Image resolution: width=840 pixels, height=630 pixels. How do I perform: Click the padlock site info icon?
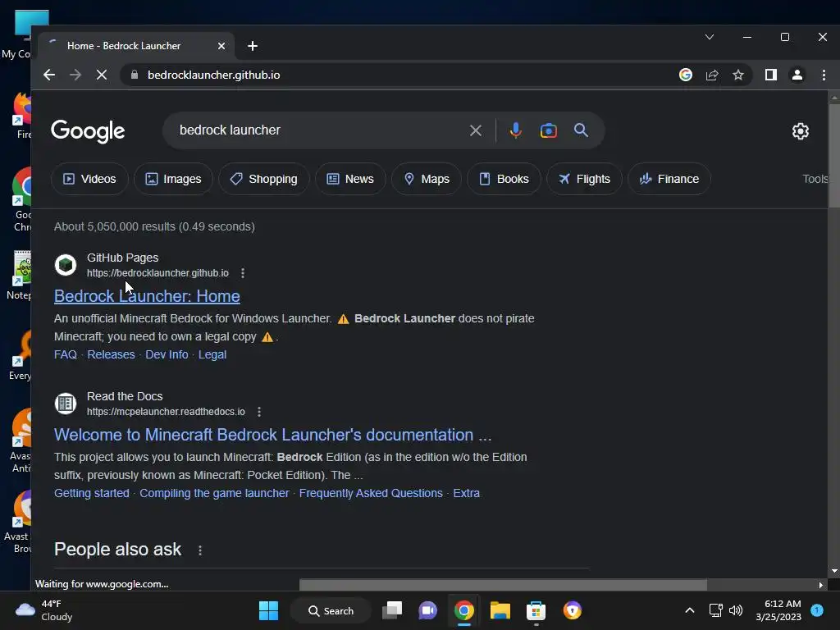pyautogui.click(x=135, y=75)
